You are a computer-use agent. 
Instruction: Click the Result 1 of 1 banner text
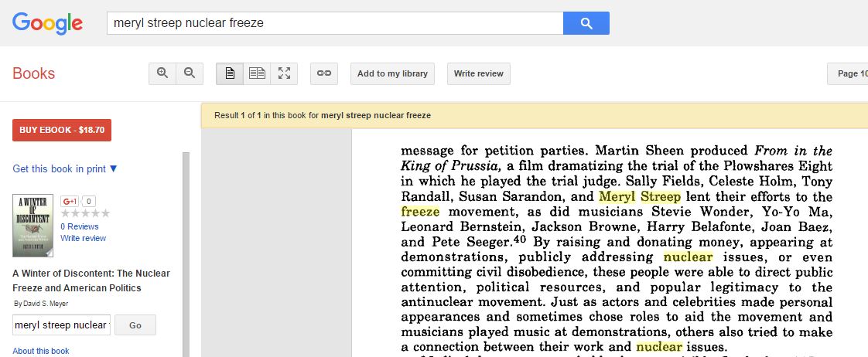click(323, 115)
